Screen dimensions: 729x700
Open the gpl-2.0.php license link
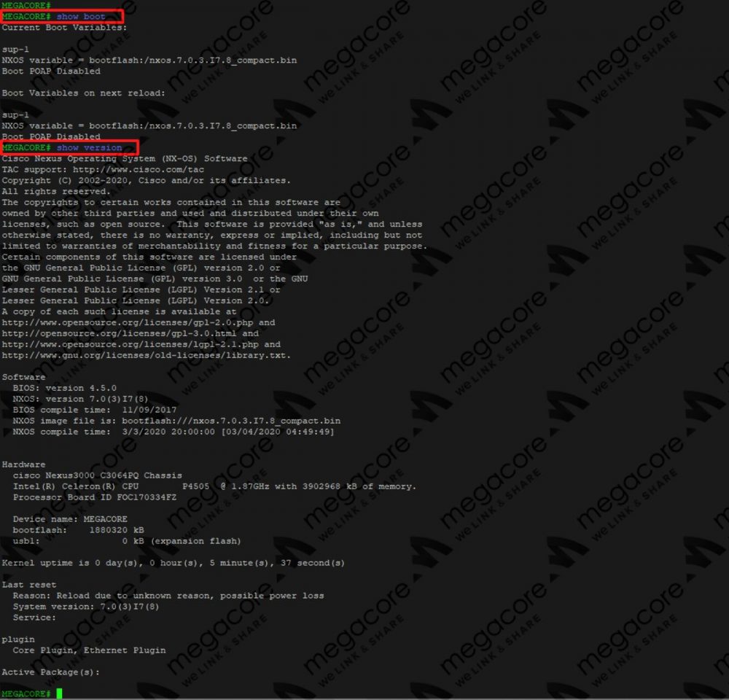(x=130, y=322)
